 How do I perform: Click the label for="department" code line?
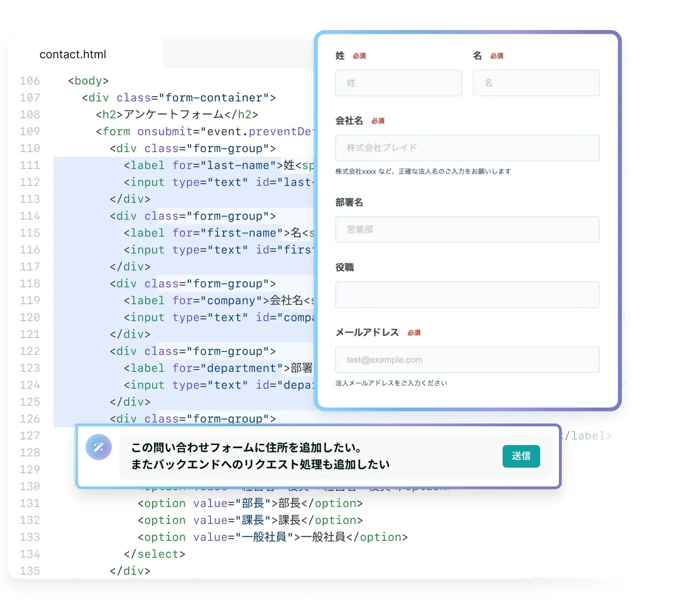(219, 368)
